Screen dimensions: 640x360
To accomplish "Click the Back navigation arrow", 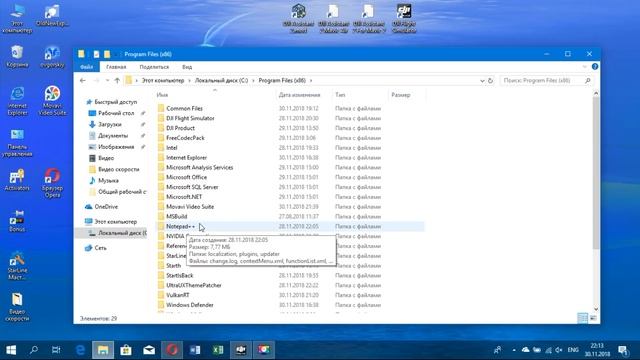I will 83,80.
